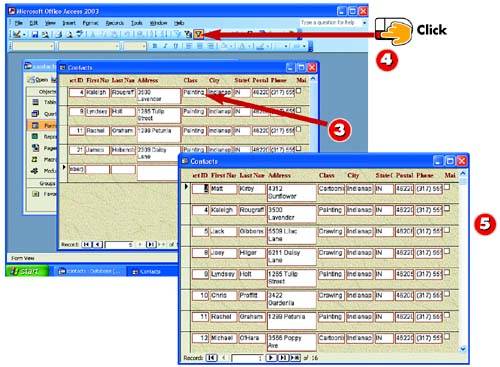Click the Bold formatting icon
The width and height of the screenshot is (500, 367).
(x=155, y=46)
